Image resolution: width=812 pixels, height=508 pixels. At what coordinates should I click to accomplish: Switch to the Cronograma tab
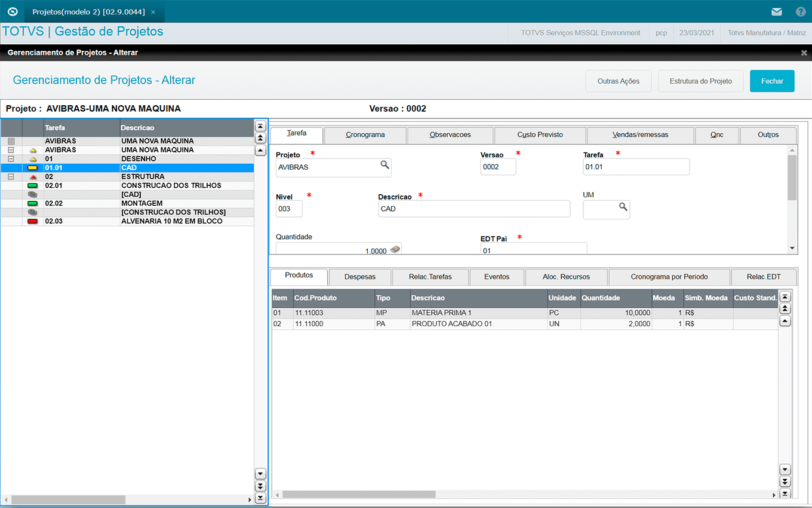(x=365, y=135)
